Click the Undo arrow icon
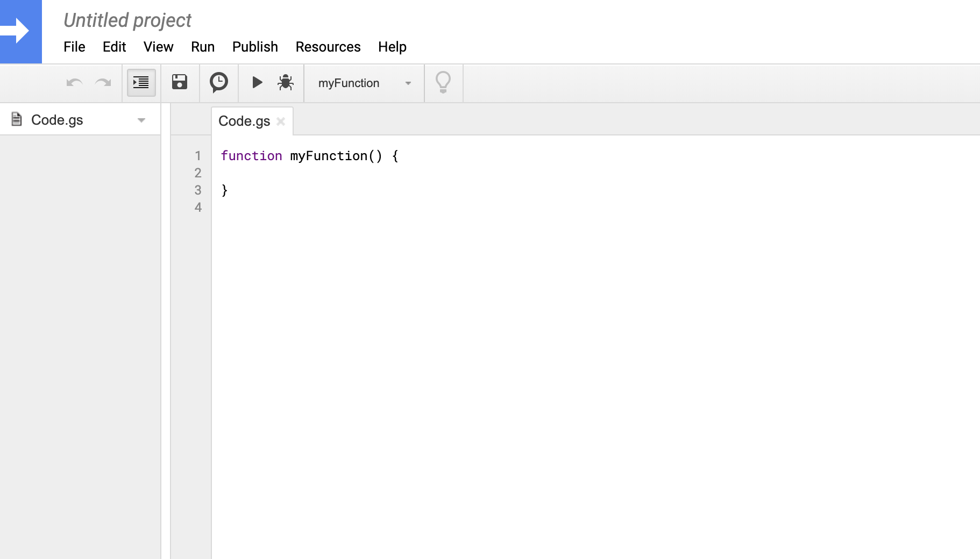Image resolution: width=980 pixels, height=559 pixels. (x=74, y=83)
